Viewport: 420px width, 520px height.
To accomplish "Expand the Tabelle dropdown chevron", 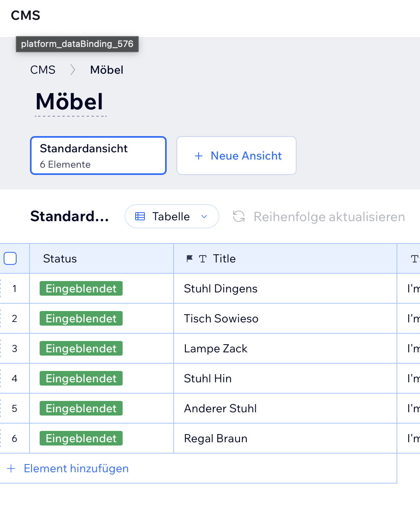I will [x=204, y=217].
